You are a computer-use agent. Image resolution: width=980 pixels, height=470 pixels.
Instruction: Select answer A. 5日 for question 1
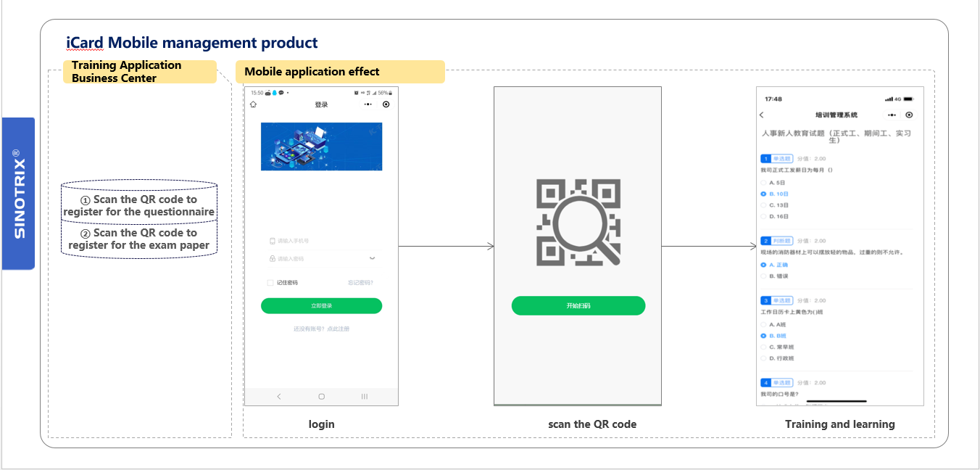[773, 183]
